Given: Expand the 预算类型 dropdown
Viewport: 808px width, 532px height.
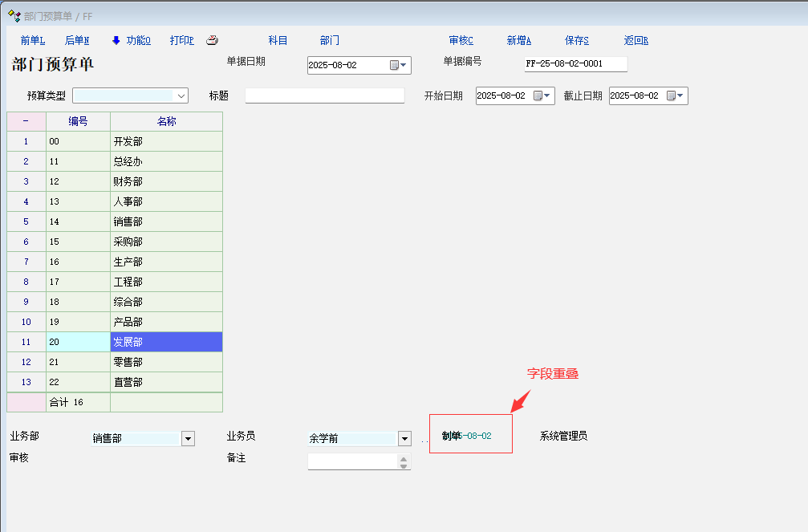Looking at the screenshot, I should coord(181,96).
